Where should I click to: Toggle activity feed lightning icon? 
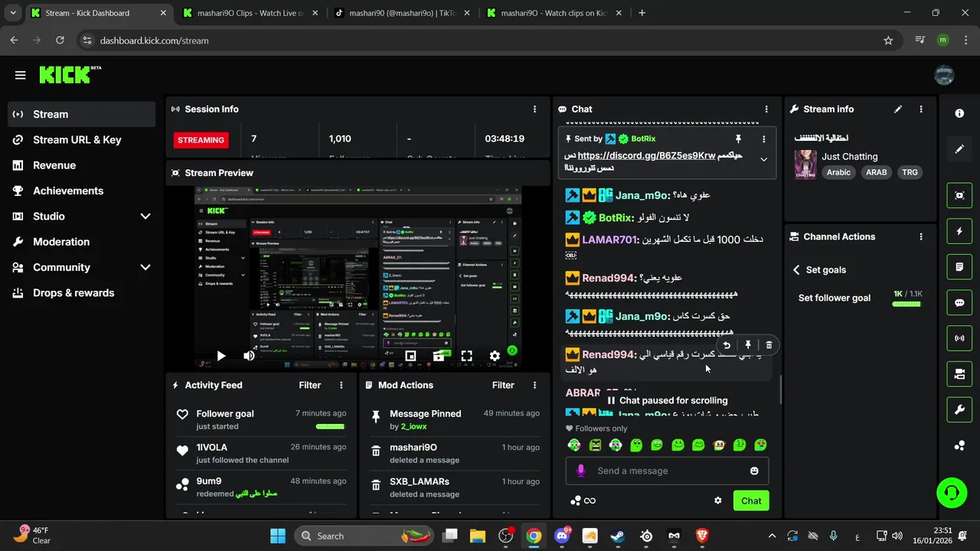pos(959,231)
